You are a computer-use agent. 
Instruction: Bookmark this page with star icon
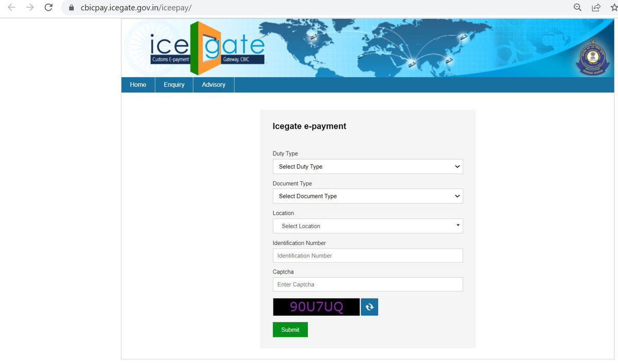613,7
